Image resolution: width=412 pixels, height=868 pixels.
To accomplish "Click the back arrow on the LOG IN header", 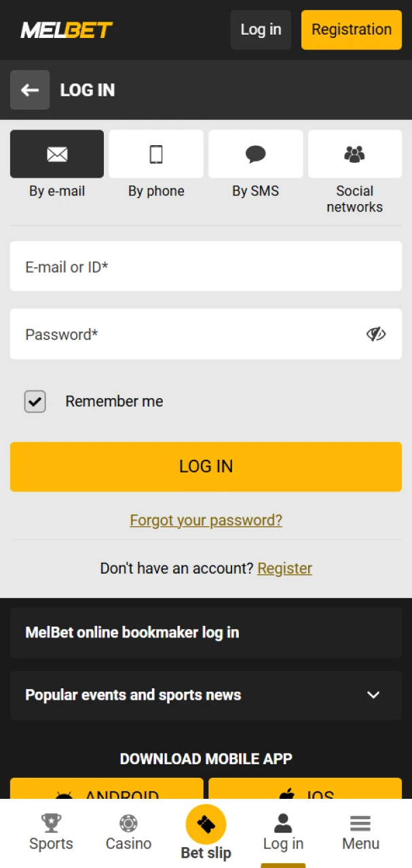I will coord(30,90).
